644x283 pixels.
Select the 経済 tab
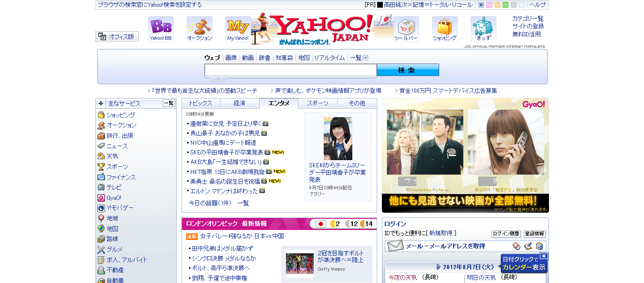[240, 103]
